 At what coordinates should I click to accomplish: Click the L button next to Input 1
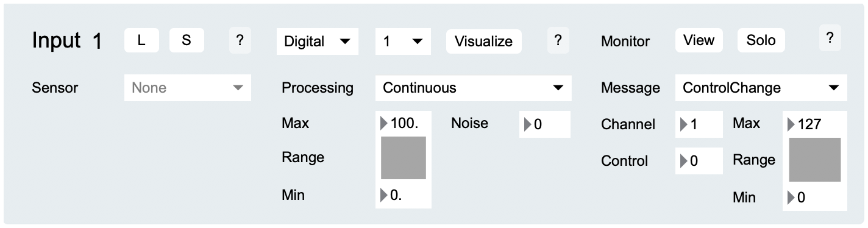click(141, 40)
